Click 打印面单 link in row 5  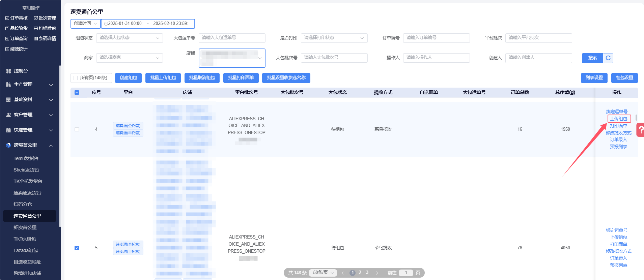[x=619, y=245]
